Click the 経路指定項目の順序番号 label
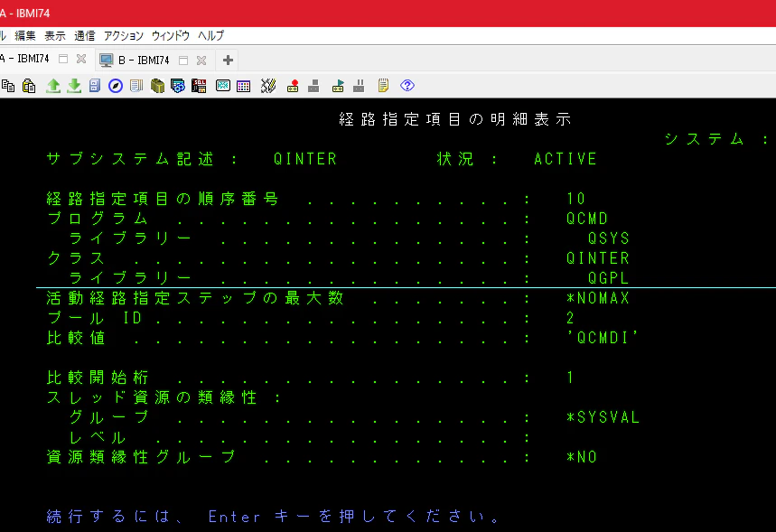Image resolution: width=776 pixels, height=532 pixels. [x=163, y=199]
